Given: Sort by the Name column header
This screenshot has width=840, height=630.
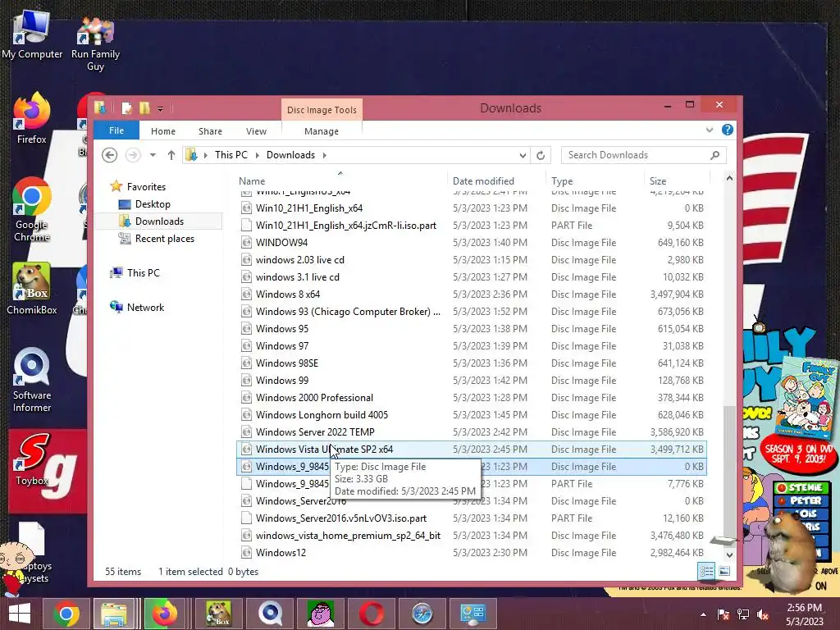Looking at the screenshot, I should point(341,181).
